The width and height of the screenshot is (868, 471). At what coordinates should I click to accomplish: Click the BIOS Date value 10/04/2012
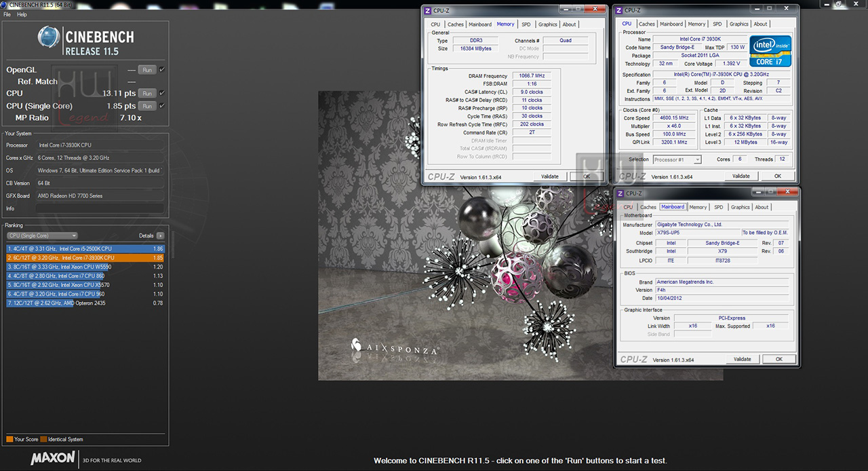coord(722,298)
